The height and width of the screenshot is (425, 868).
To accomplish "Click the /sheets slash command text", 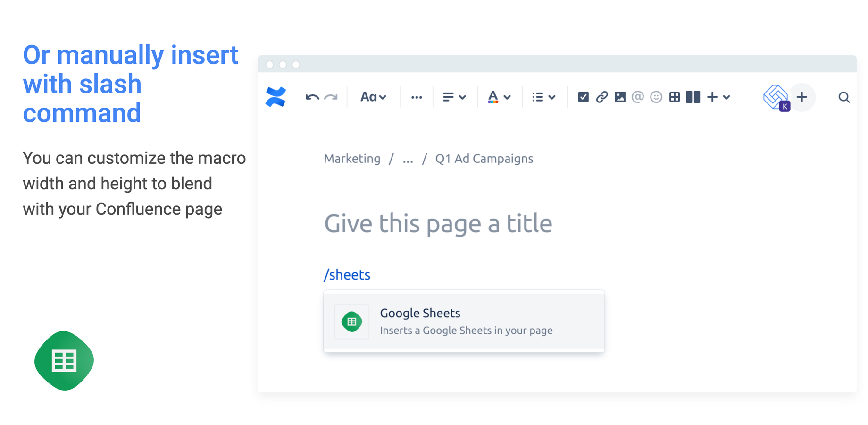I will click(x=347, y=275).
